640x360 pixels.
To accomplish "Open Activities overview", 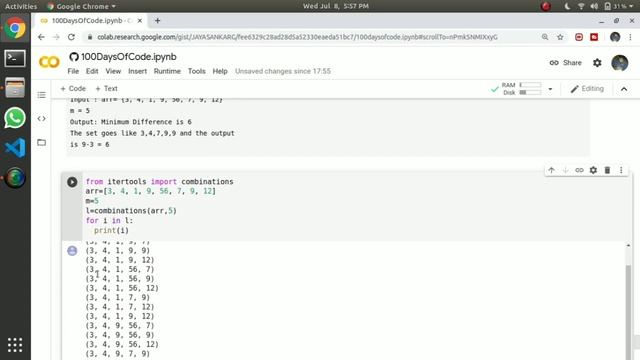I will click(x=21, y=6).
